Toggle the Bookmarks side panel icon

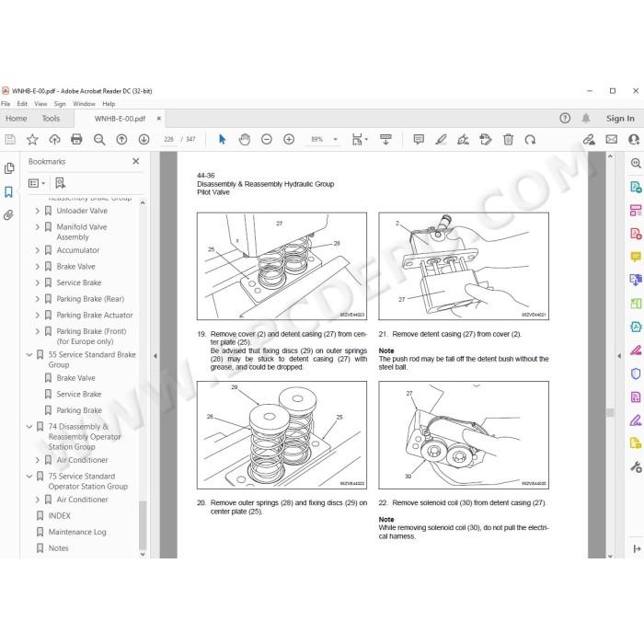click(x=8, y=191)
